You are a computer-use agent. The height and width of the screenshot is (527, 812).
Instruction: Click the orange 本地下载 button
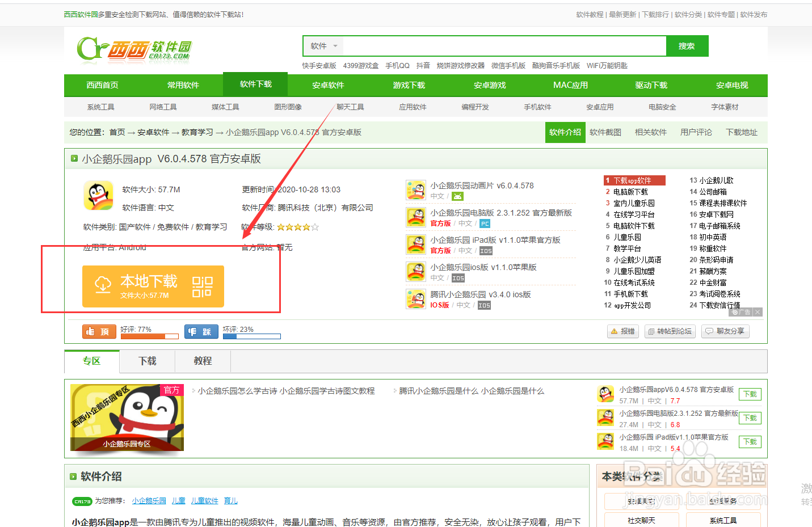tap(153, 286)
